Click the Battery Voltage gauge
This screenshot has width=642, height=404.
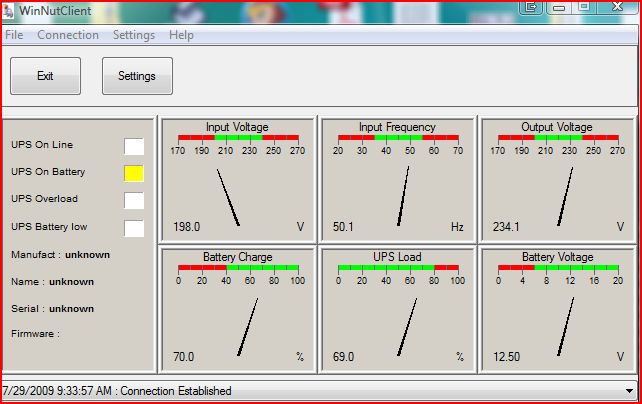pyautogui.click(x=557, y=308)
